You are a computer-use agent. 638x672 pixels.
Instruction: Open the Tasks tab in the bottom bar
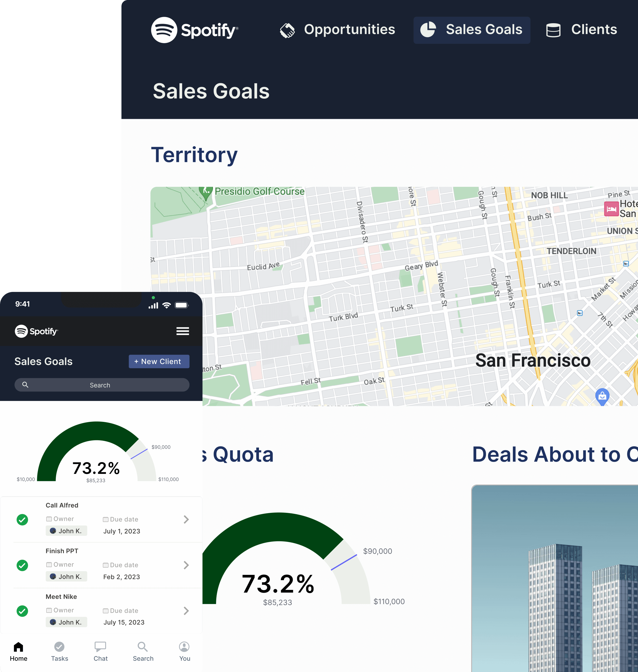point(59,652)
